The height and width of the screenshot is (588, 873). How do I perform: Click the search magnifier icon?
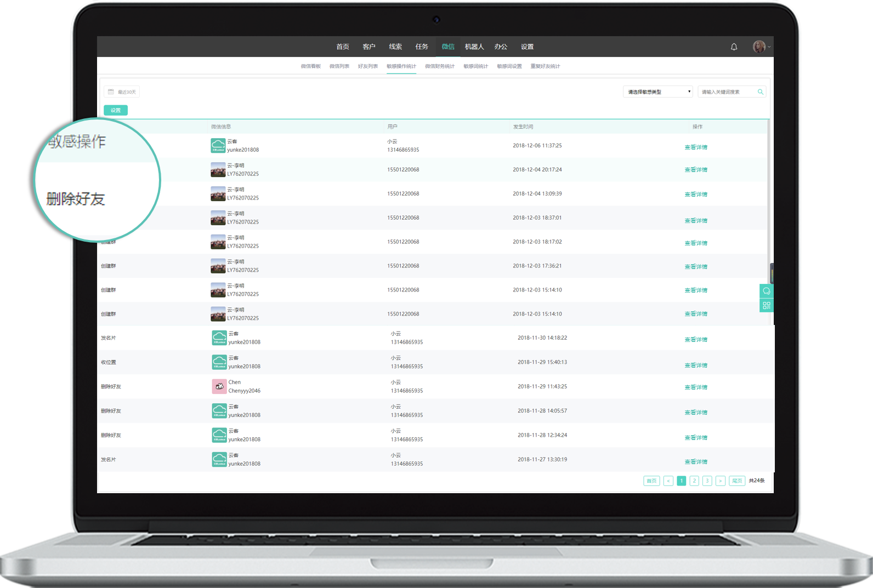tap(761, 92)
